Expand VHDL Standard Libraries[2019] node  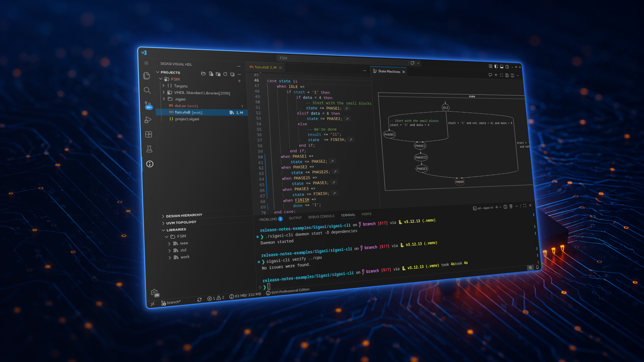coord(164,92)
